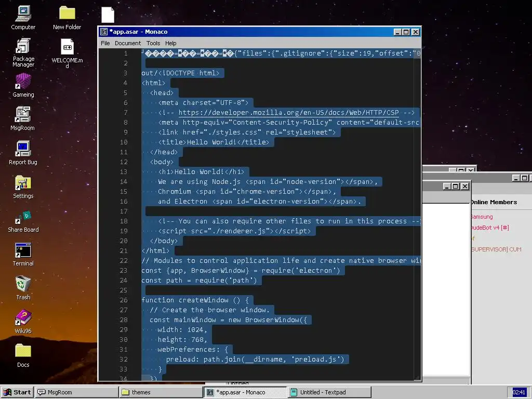This screenshot has height=399, width=532.
Task: Select SUPERVISOR CUM member entry
Action: tap(496, 249)
